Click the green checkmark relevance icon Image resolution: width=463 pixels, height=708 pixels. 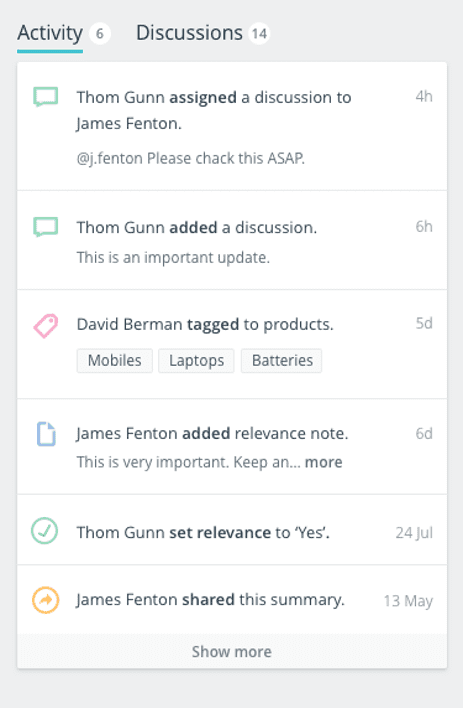(45, 531)
